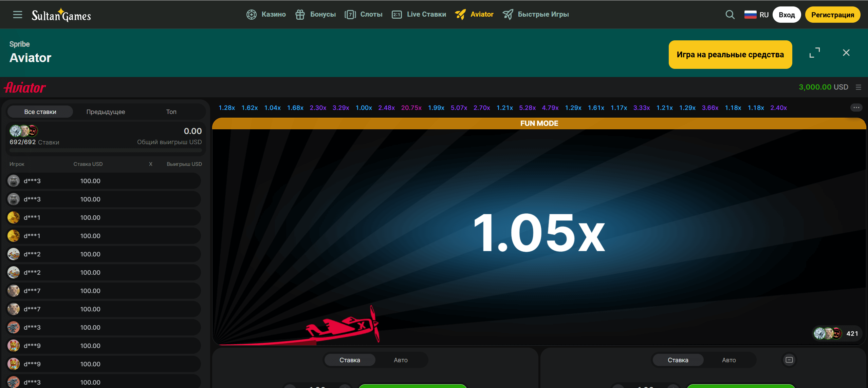This screenshot has height=388, width=868.
Task: Click the 3.33x history multiplier
Action: (642, 108)
